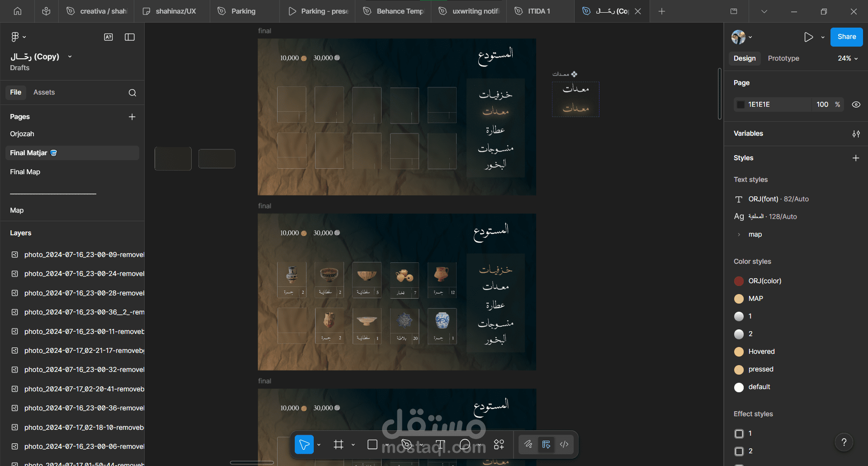Image resolution: width=868 pixels, height=466 pixels.
Task: Switch to Design mode in toolbar
Action: [546, 444]
